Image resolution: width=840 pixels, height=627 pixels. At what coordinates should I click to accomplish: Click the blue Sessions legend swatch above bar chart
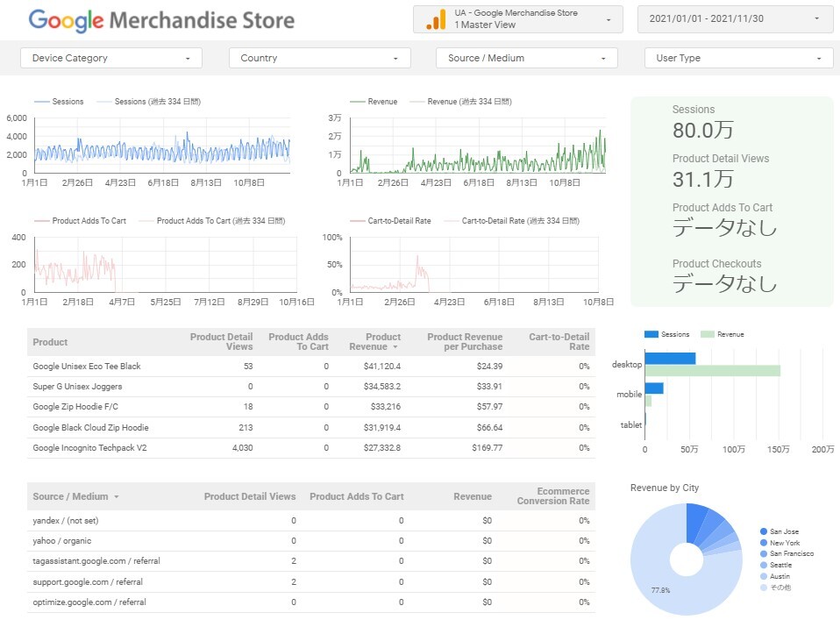point(651,334)
